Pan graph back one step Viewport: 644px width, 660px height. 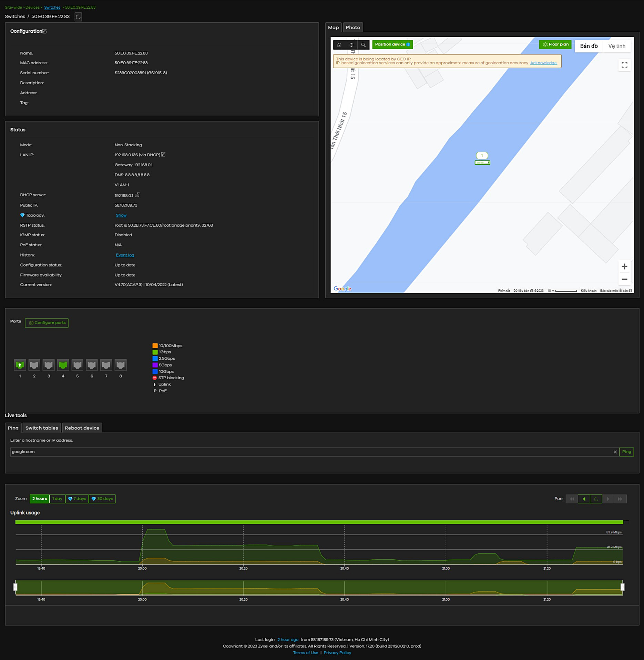click(x=584, y=499)
